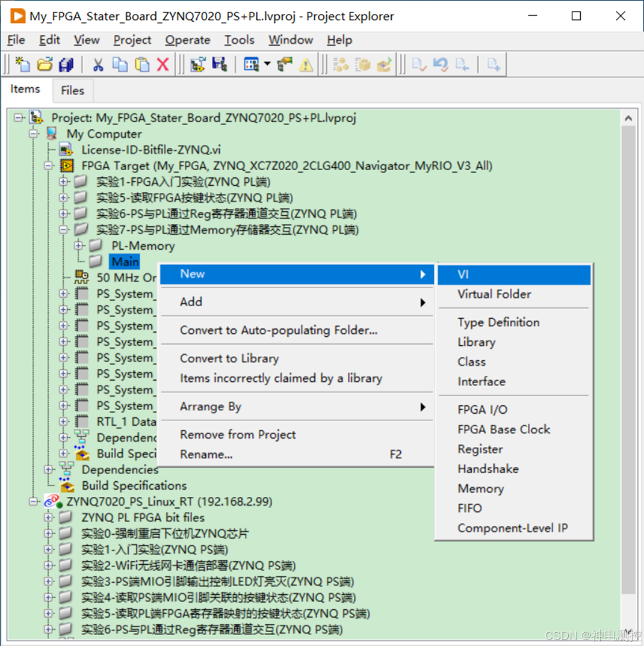Open the File menu
Viewport: 644px width, 646px height.
pyautogui.click(x=16, y=40)
